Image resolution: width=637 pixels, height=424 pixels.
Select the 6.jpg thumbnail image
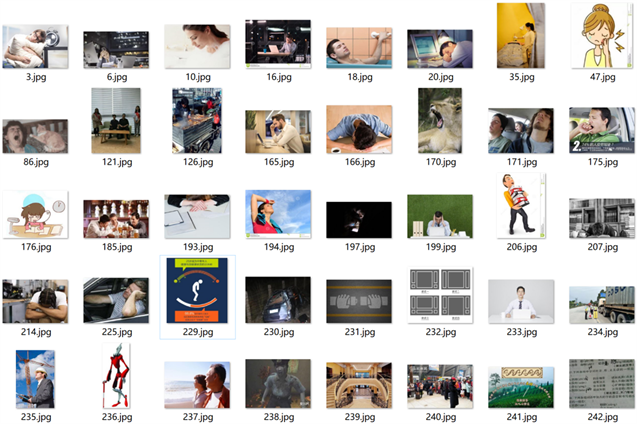[116, 50]
